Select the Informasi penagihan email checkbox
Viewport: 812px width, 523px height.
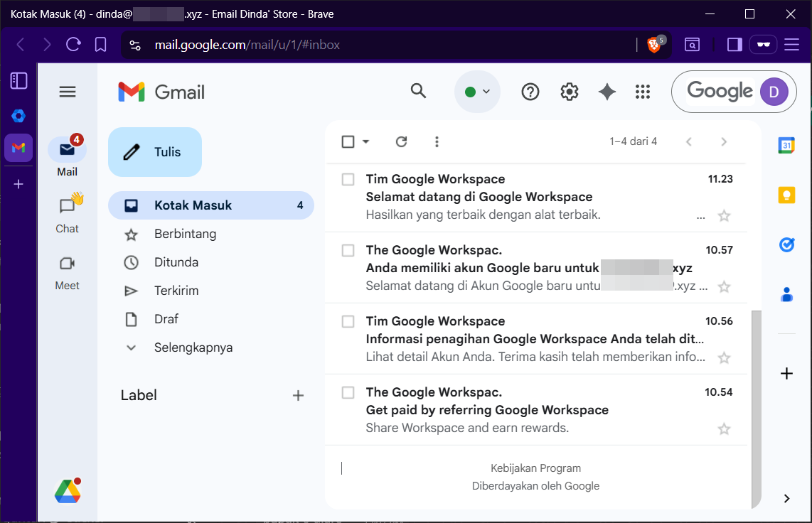coord(348,321)
